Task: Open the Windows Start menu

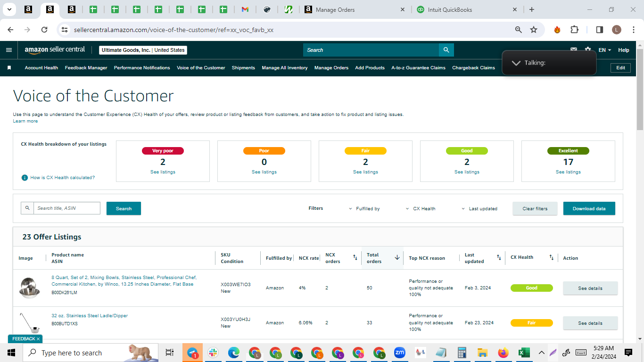Action: [x=11, y=353]
